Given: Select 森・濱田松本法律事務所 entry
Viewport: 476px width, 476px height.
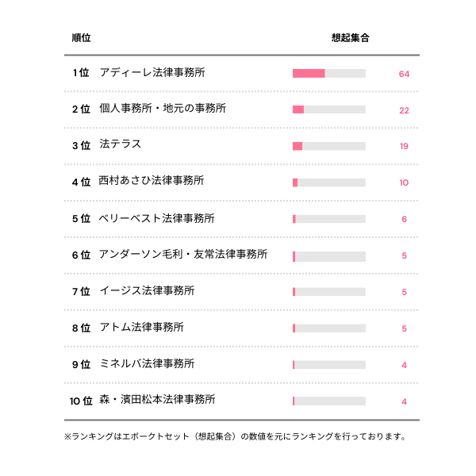Looking at the screenshot, I should tap(157, 401).
